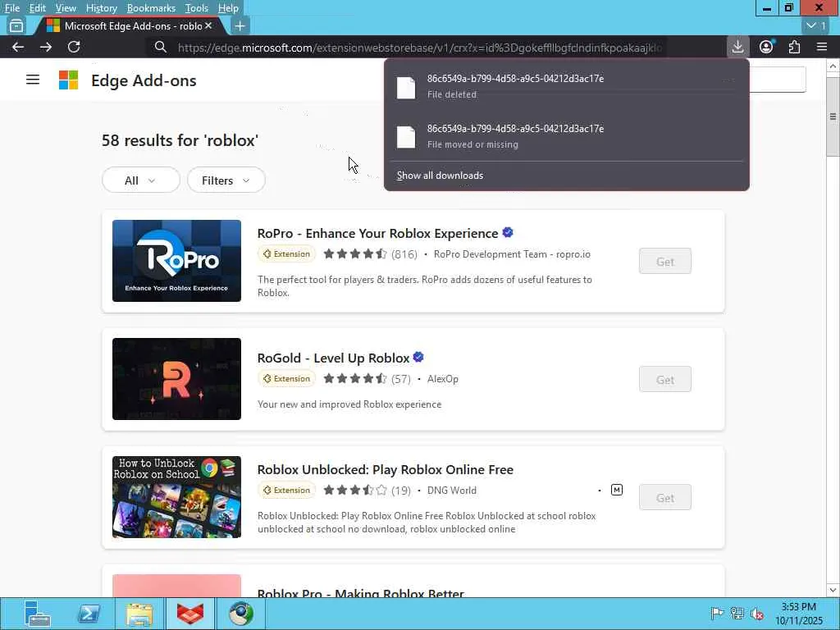Click RoGold star rating (57)
This screenshot has height=630, width=840.
tap(367, 379)
